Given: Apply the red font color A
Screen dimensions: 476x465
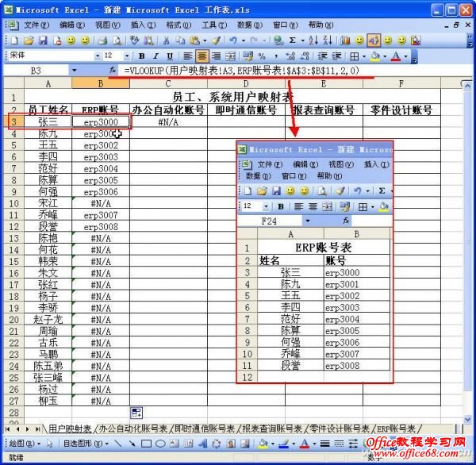Looking at the screenshot, I should pos(396,56).
